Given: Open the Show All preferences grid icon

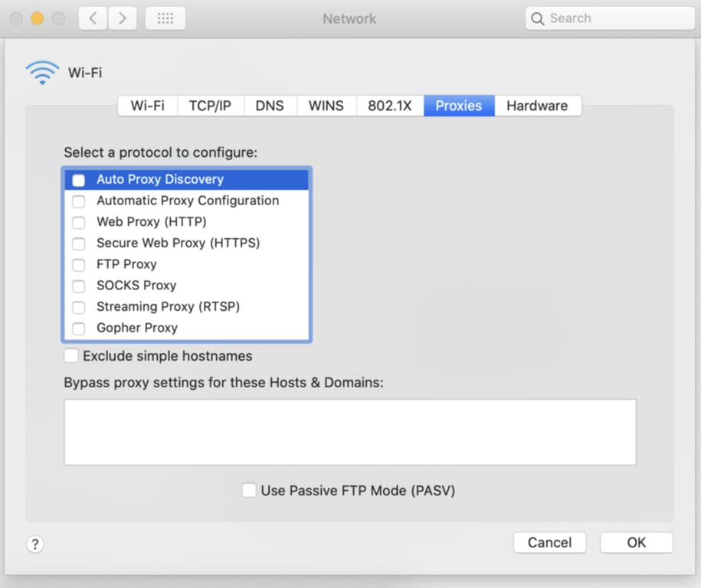Looking at the screenshot, I should click(x=165, y=18).
